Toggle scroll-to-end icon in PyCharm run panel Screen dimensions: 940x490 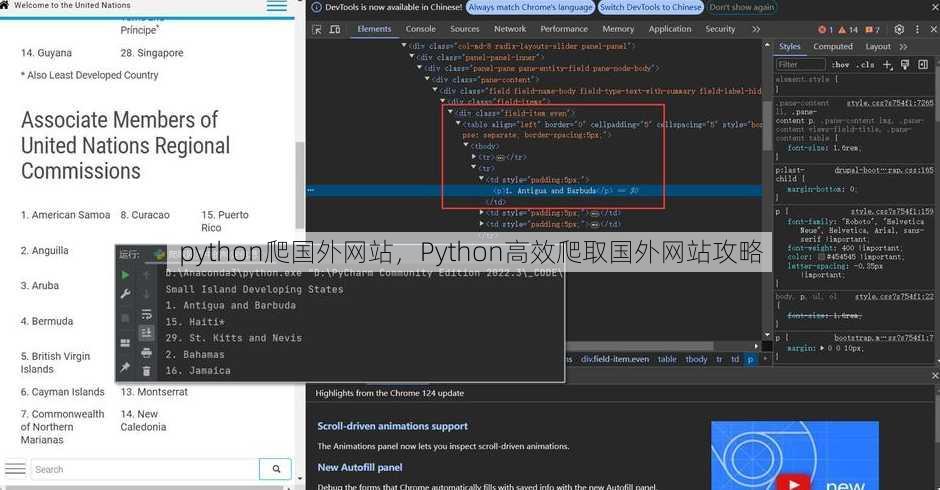pyautogui.click(x=146, y=333)
